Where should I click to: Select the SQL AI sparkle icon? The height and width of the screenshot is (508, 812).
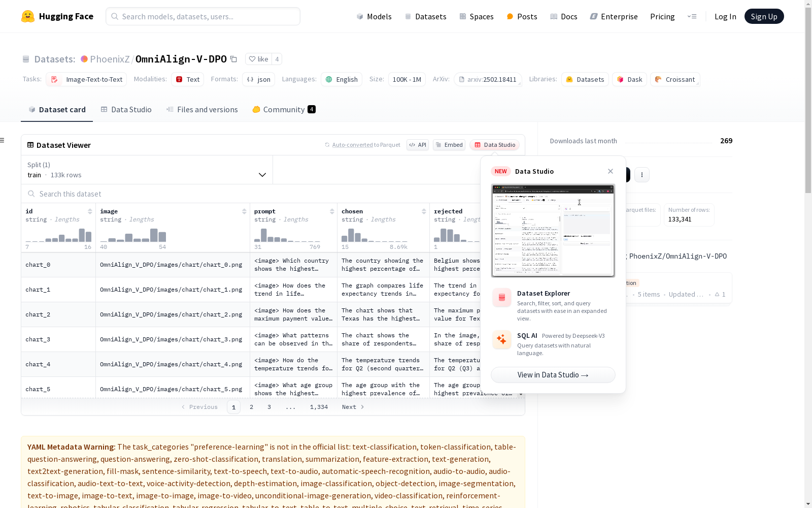(x=501, y=339)
